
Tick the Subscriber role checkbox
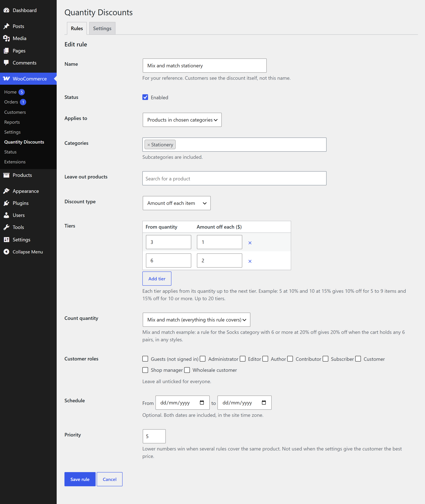(325, 359)
